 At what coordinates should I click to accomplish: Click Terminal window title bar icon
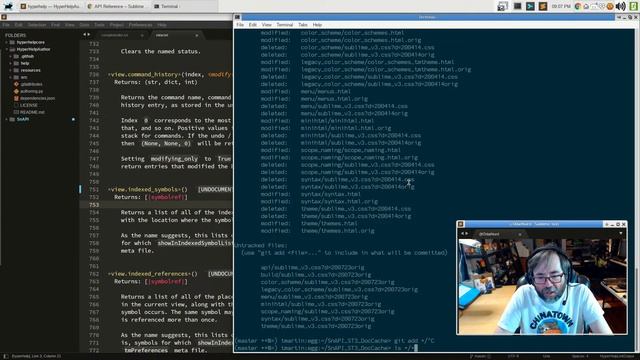point(237,17)
